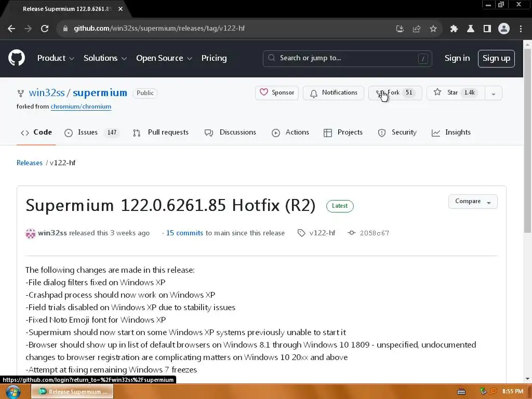The width and height of the screenshot is (532, 399).
Task: Click the '-Fixed Noto Emoji font for Windows XP' line
Action: point(96,320)
